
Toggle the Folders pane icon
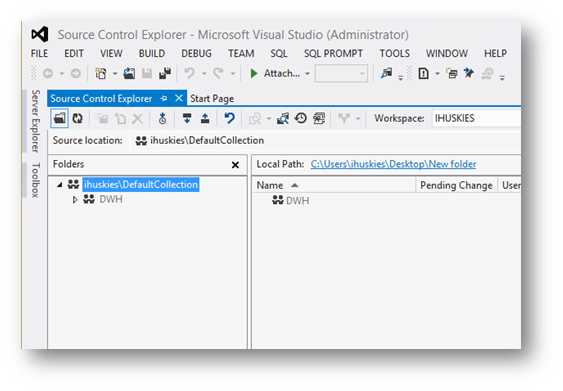(59, 118)
